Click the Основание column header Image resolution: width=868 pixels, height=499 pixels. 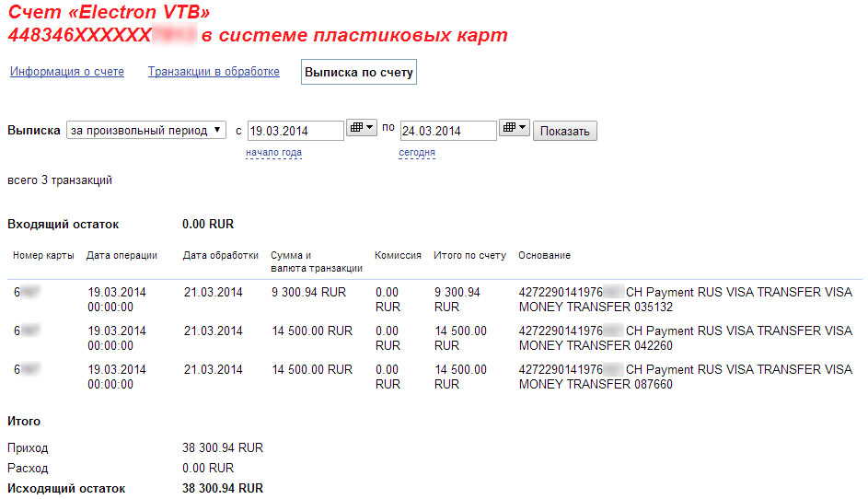pyautogui.click(x=544, y=255)
